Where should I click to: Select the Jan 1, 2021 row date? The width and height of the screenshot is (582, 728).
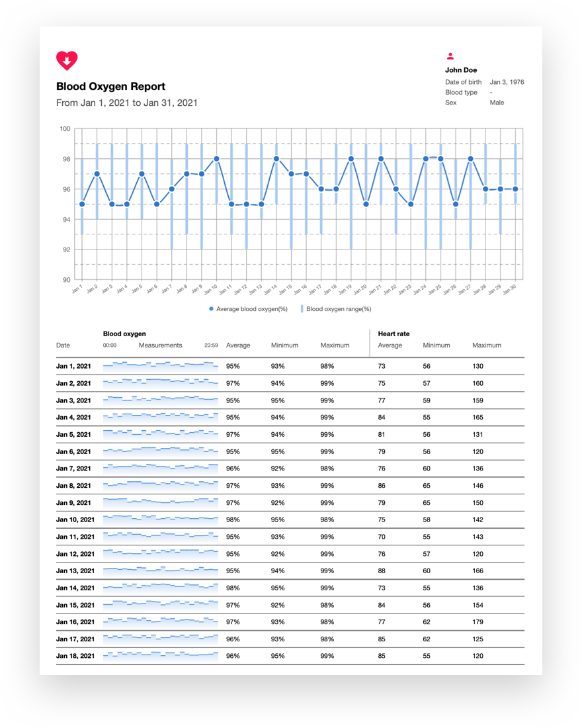[x=73, y=366]
